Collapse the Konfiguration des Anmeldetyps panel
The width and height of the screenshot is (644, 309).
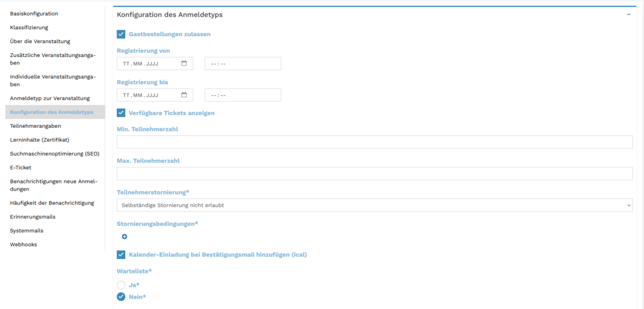pyautogui.click(x=628, y=15)
